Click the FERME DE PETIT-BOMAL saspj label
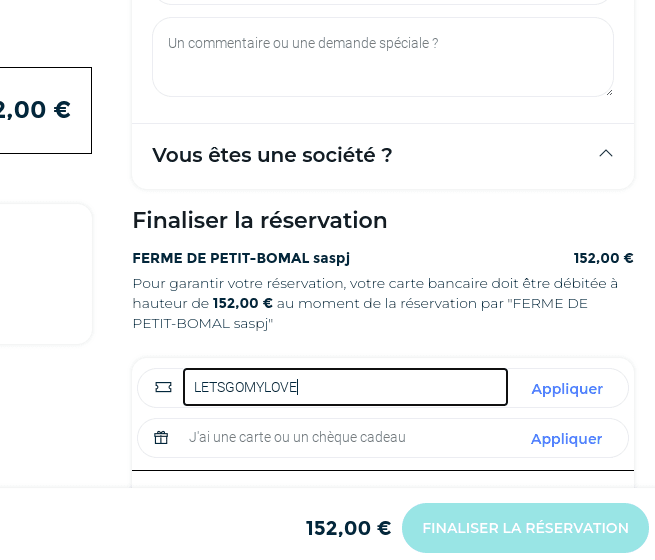655x560 pixels. pos(241,258)
